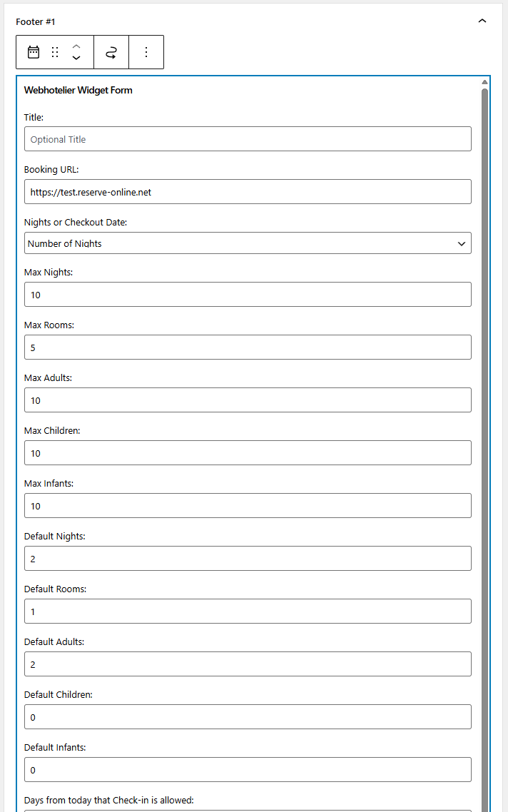Collapse the Footer #1 widget panel
This screenshot has height=812, width=508.
point(482,21)
